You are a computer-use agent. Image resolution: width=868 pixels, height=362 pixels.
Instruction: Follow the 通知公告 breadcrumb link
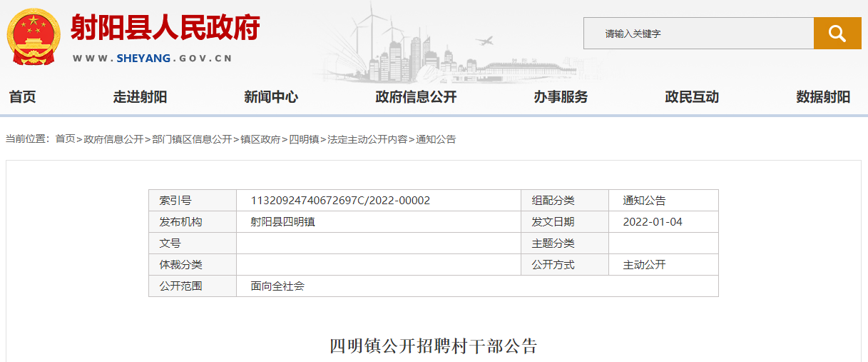[436, 139]
